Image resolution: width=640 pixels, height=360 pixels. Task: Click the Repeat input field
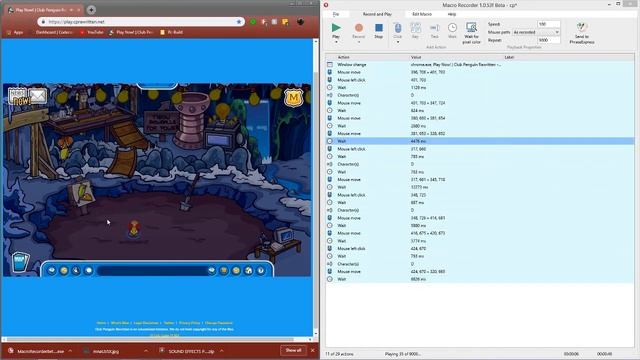pos(549,40)
